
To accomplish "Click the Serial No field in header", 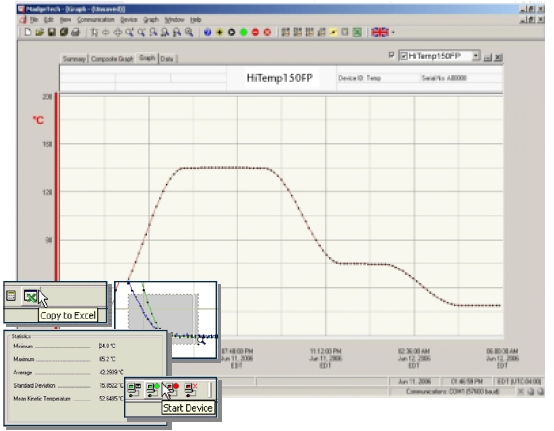I will (444, 78).
